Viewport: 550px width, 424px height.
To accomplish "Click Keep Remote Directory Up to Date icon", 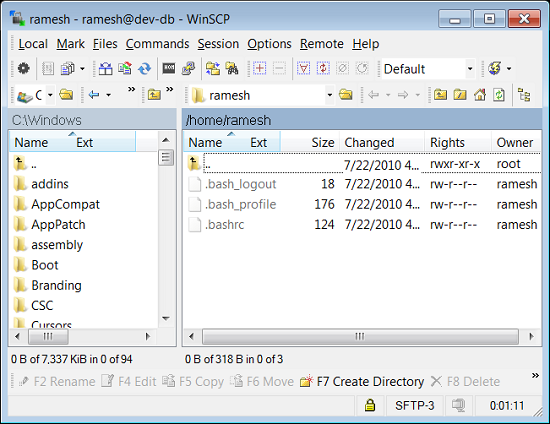I will 145,68.
